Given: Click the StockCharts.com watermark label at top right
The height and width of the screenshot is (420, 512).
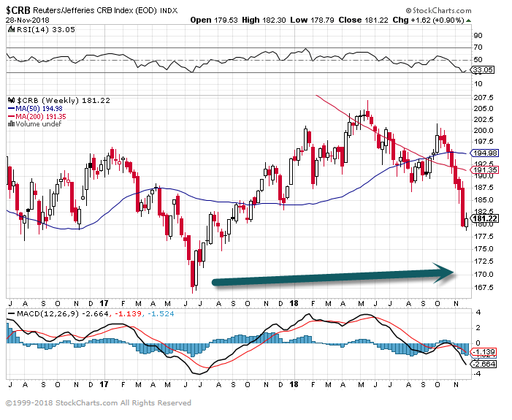Looking at the screenshot, I should coord(438,10).
